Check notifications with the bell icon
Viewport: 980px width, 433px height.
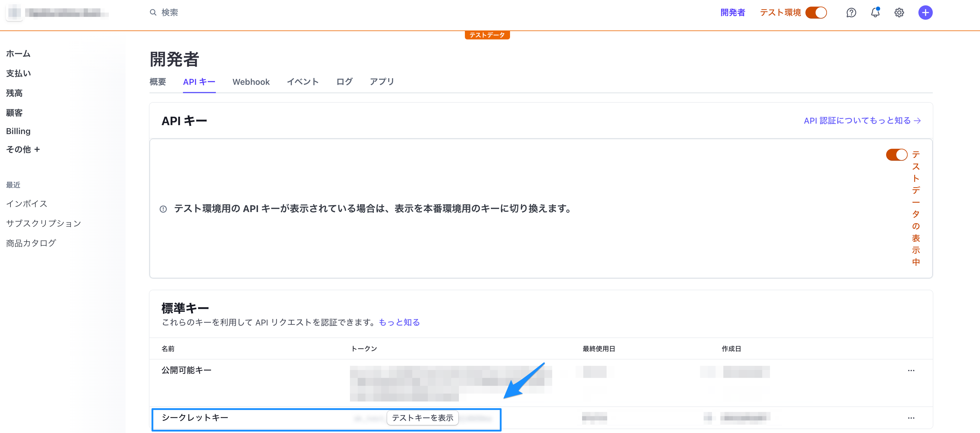coord(875,12)
